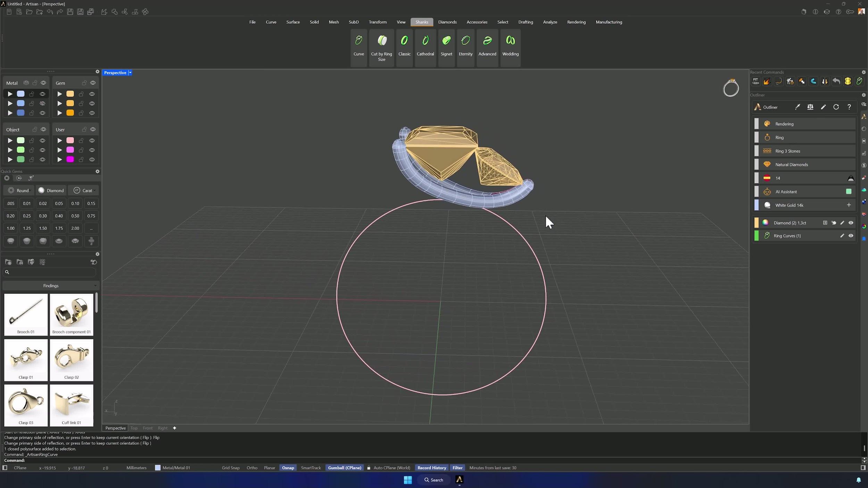The height and width of the screenshot is (488, 868).
Task: Open the Carat unit dropdown
Action: (x=84, y=191)
